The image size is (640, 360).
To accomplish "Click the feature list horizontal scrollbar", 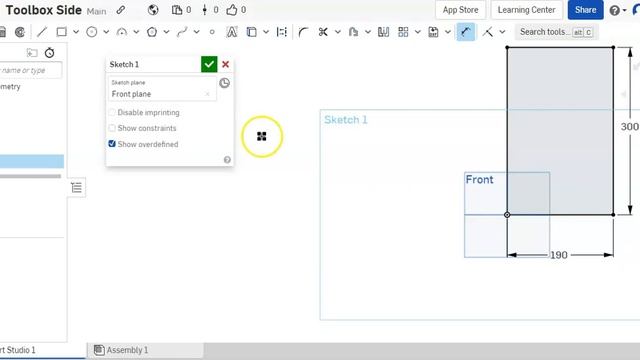I will (30, 176).
